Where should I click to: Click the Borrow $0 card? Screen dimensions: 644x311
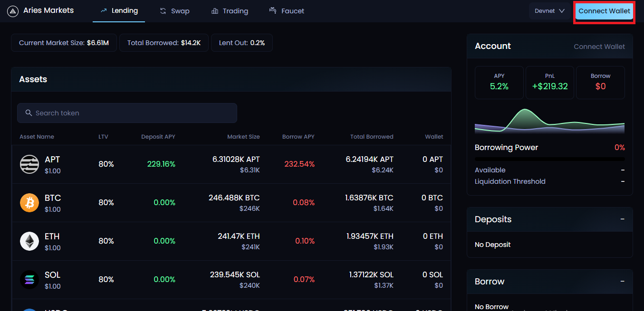click(x=600, y=83)
